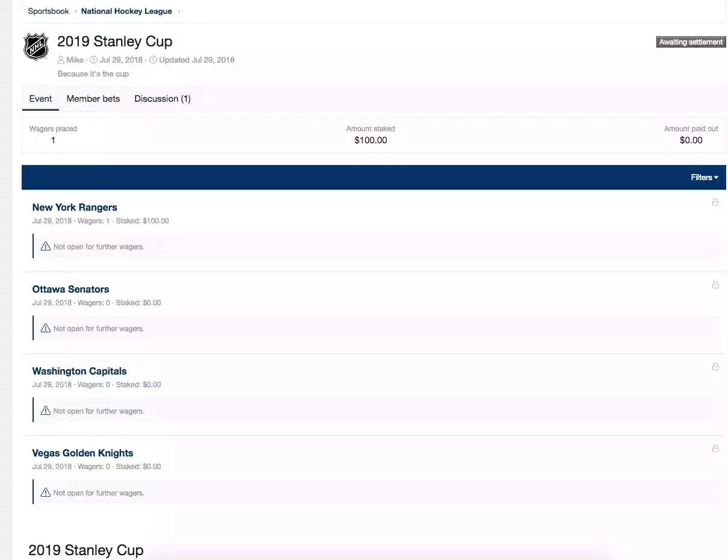This screenshot has width=728, height=560.
Task: Open Ottawa Senators selection
Action: point(70,289)
